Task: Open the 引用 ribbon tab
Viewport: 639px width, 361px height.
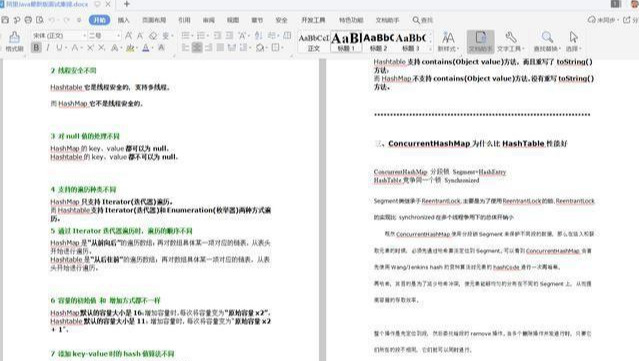Action: 184,20
